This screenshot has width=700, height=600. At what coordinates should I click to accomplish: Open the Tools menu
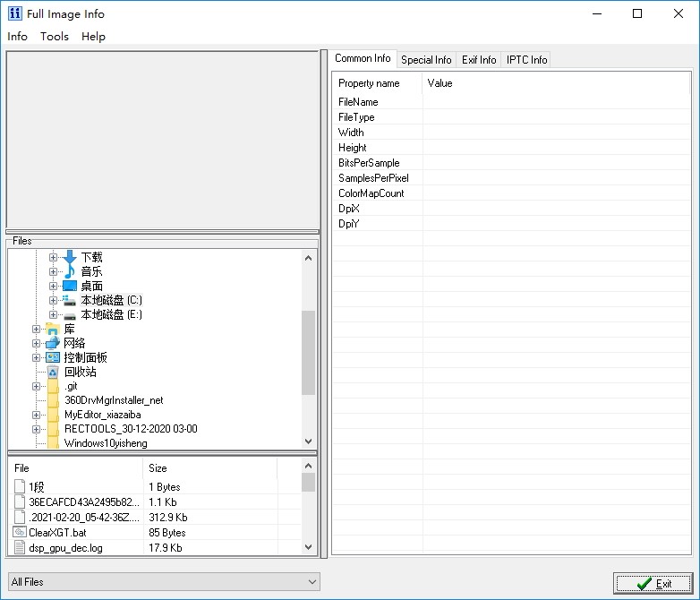pos(55,36)
